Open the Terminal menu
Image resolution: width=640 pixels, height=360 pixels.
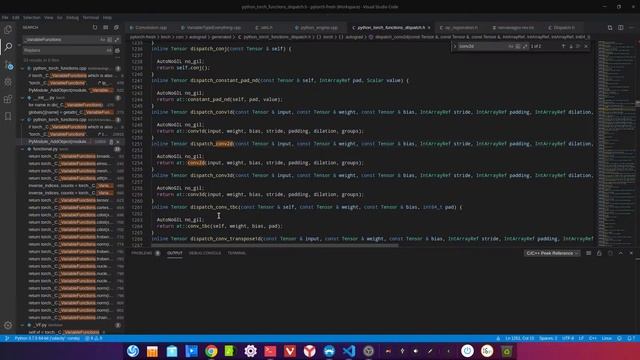(91, 18)
